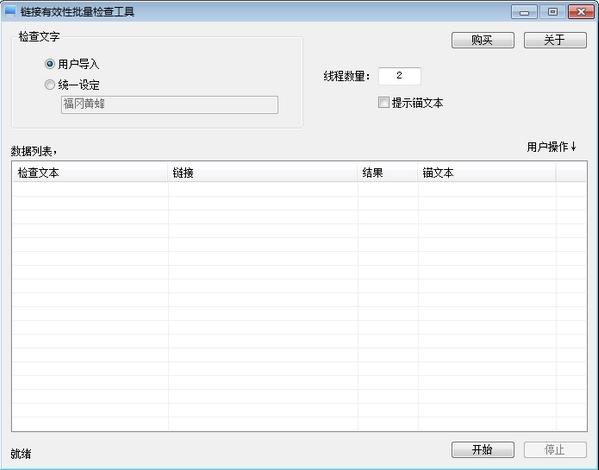Maximize the window
The width and height of the screenshot is (599, 470).
click(x=552, y=12)
